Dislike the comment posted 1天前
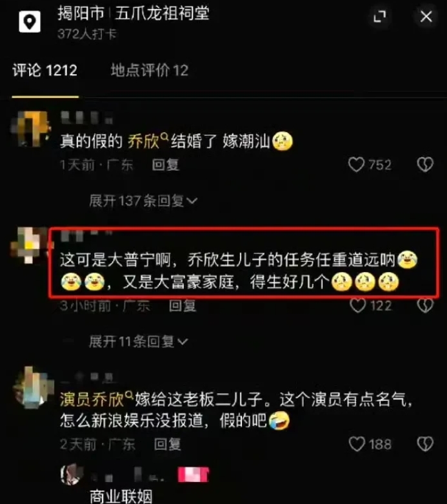Image resolution: width=447 pixels, height=504 pixels. (x=425, y=164)
